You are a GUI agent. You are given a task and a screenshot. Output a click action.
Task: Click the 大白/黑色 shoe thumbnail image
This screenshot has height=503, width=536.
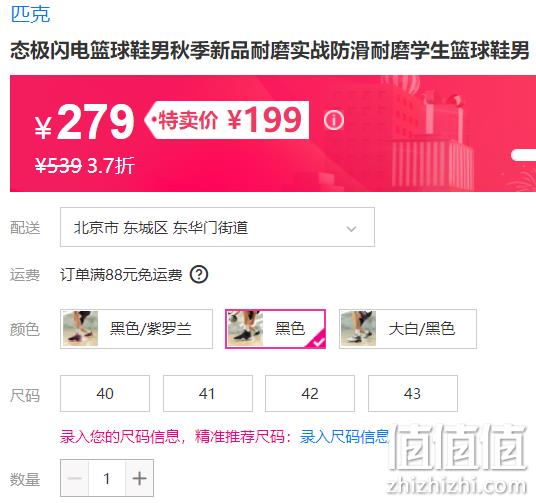359,329
